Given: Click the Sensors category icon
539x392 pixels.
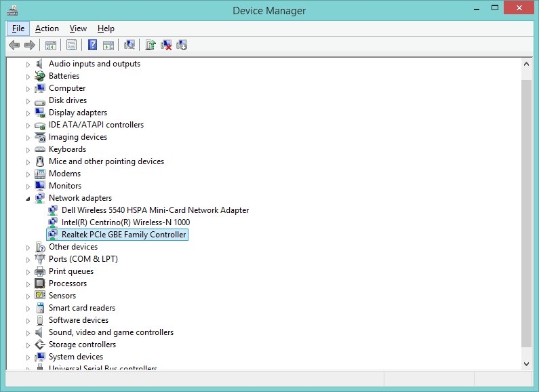Looking at the screenshot, I should pyautogui.click(x=40, y=296).
